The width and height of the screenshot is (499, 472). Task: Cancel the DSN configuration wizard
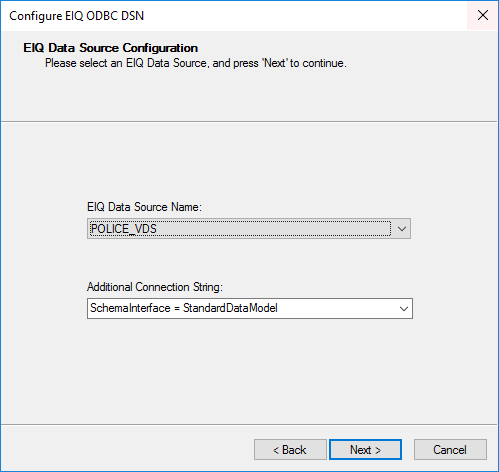point(450,450)
